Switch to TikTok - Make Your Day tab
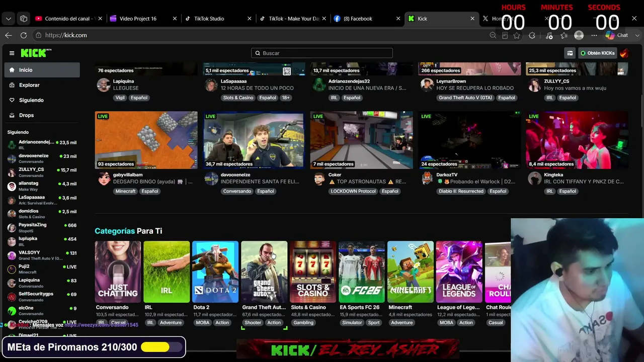644x362 pixels. coord(292,19)
